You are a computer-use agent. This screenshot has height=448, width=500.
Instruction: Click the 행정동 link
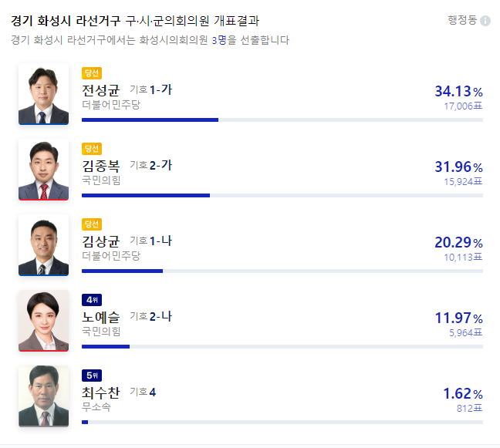pyautogui.click(x=462, y=20)
